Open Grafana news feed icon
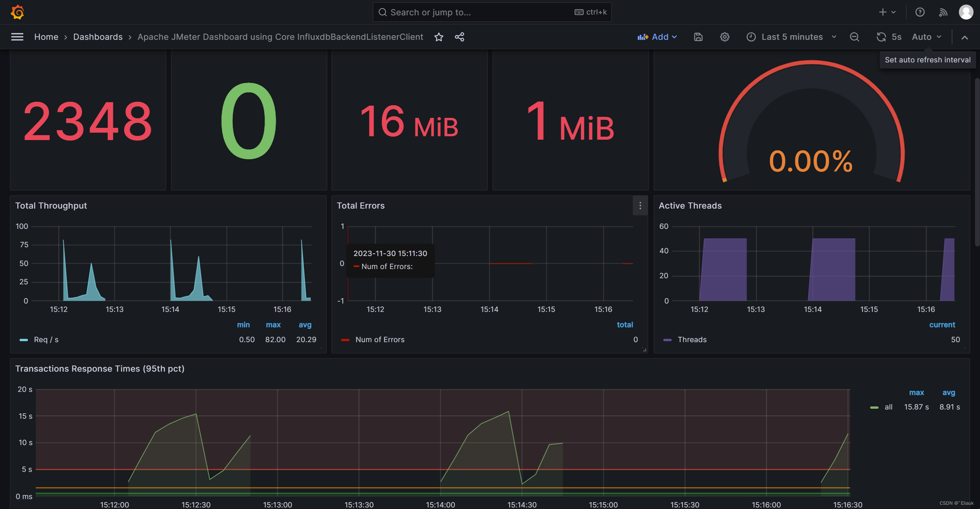This screenshot has width=980, height=509. click(943, 12)
